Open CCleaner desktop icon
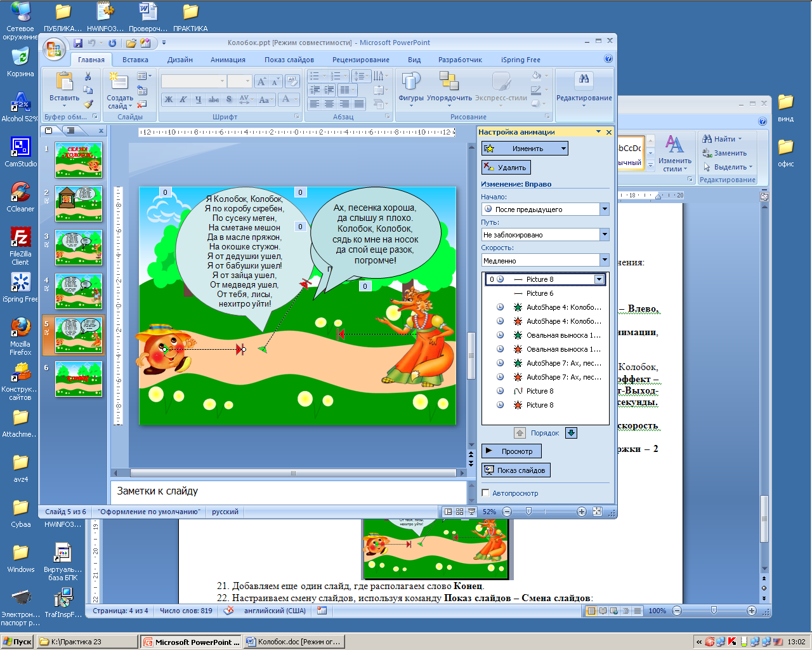 [x=20, y=197]
